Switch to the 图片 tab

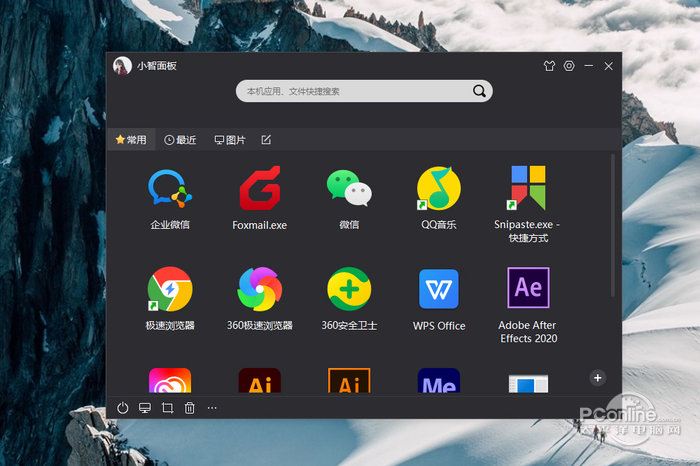click(230, 140)
